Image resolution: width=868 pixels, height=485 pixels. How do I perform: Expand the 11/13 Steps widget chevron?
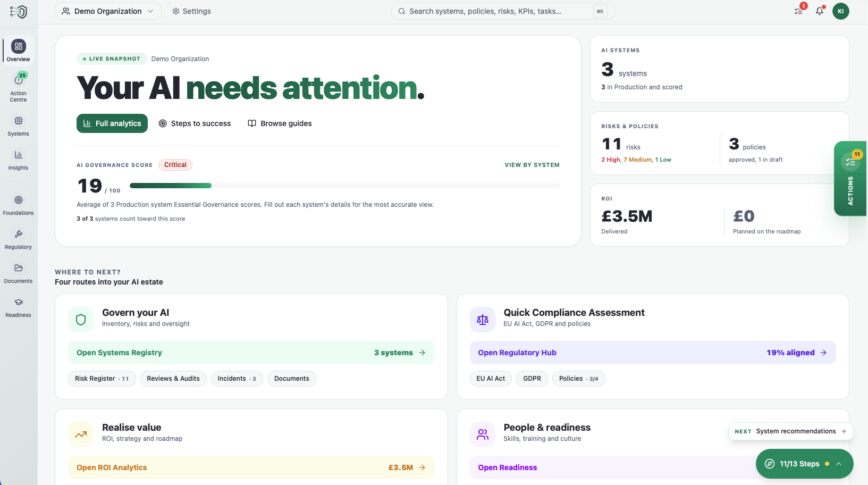click(839, 464)
